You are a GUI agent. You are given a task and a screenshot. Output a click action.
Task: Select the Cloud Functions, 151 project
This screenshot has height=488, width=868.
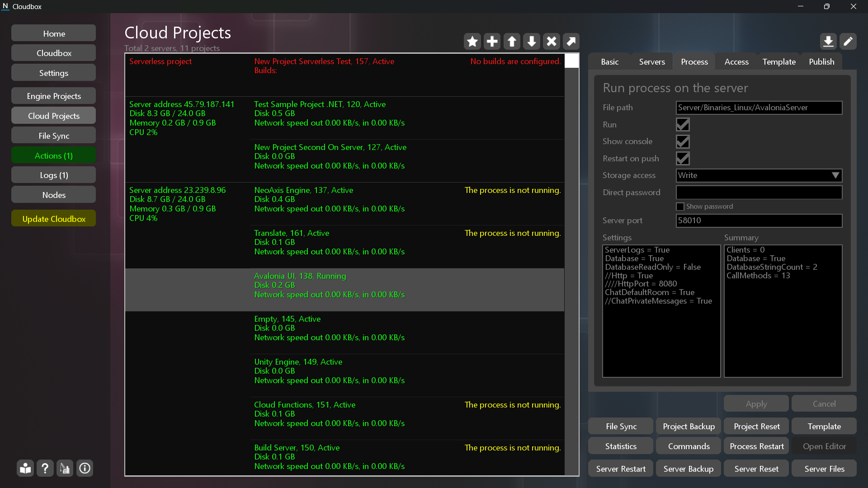click(x=407, y=418)
